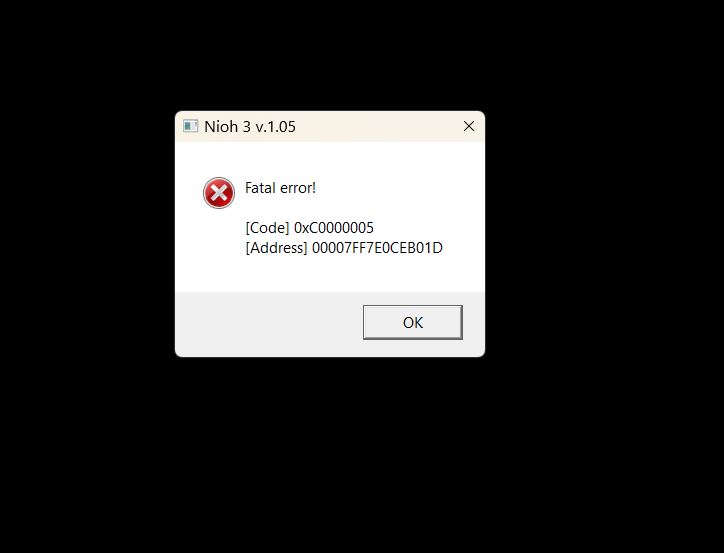Click the OK button
The image size is (724, 553).
(412, 322)
